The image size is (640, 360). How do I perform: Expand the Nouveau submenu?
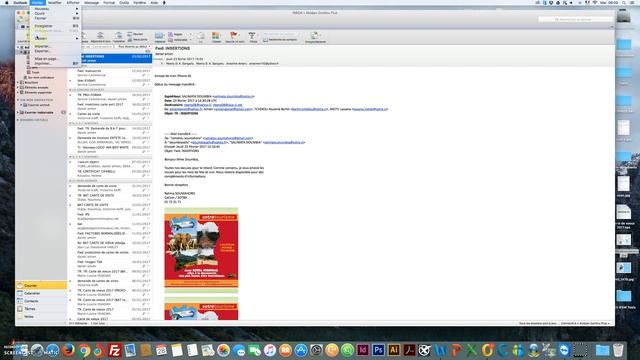click(x=55, y=9)
